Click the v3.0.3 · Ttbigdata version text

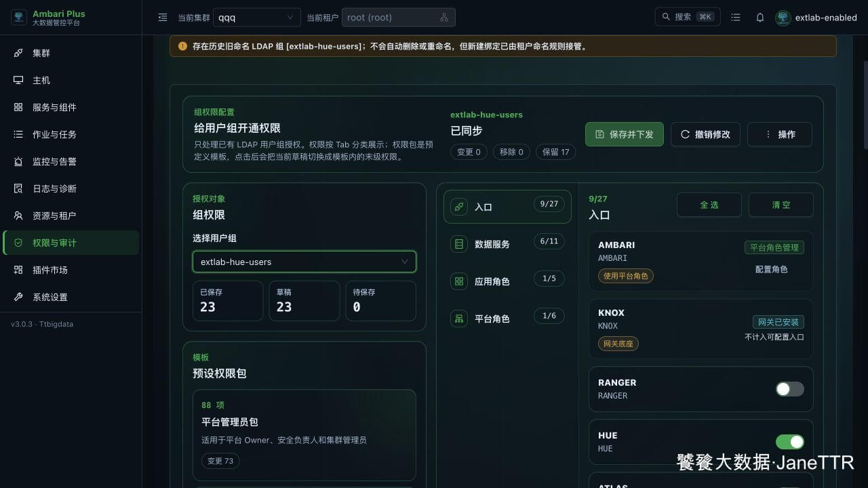[x=42, y=324]
